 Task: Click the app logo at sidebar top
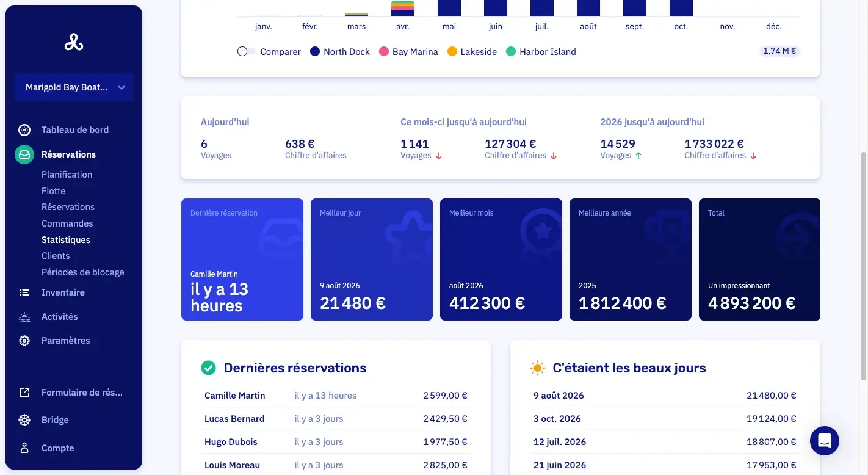[74, 42]
